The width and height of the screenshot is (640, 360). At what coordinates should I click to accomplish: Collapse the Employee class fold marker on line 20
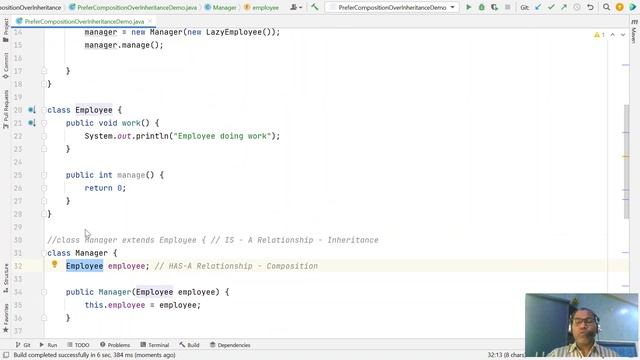pos(44,110)
